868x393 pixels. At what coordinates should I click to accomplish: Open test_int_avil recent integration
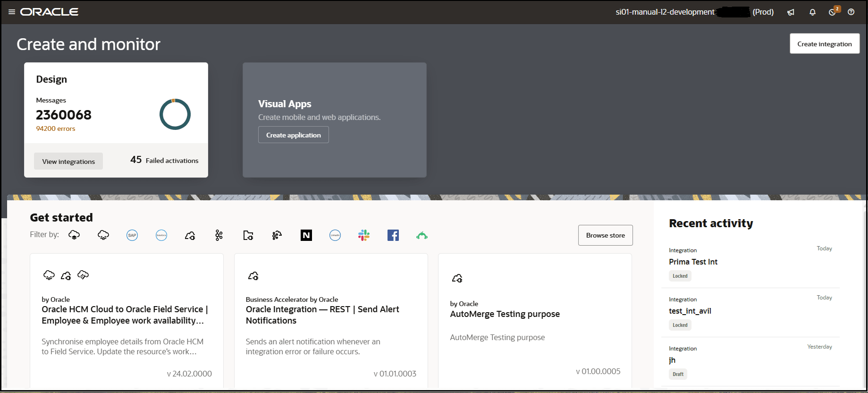coord(690,311)
